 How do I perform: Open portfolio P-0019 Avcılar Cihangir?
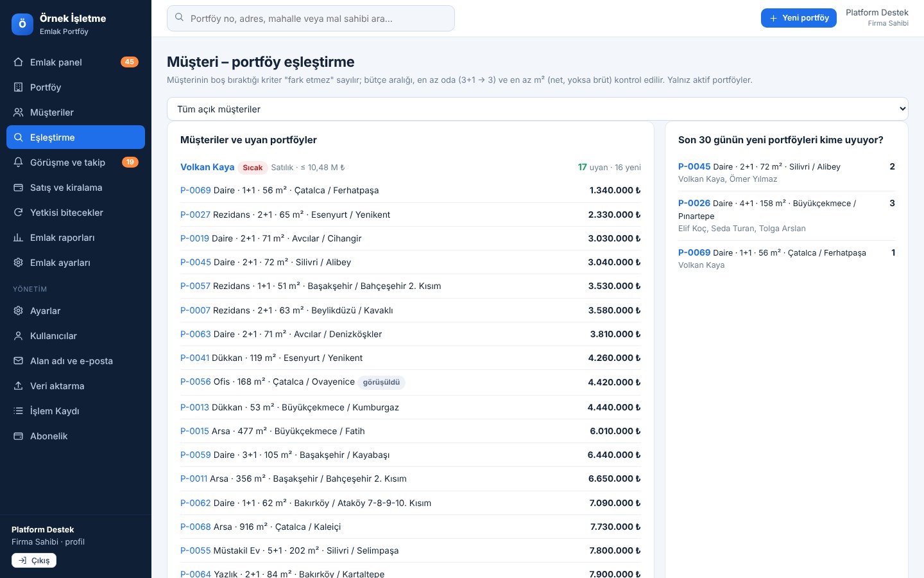pos(194,238)
